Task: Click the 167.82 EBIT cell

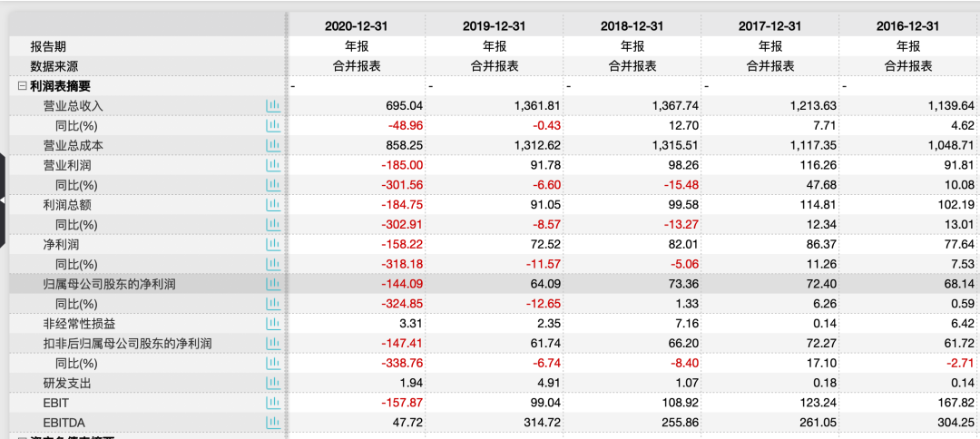Action: [x=956, y=403]
